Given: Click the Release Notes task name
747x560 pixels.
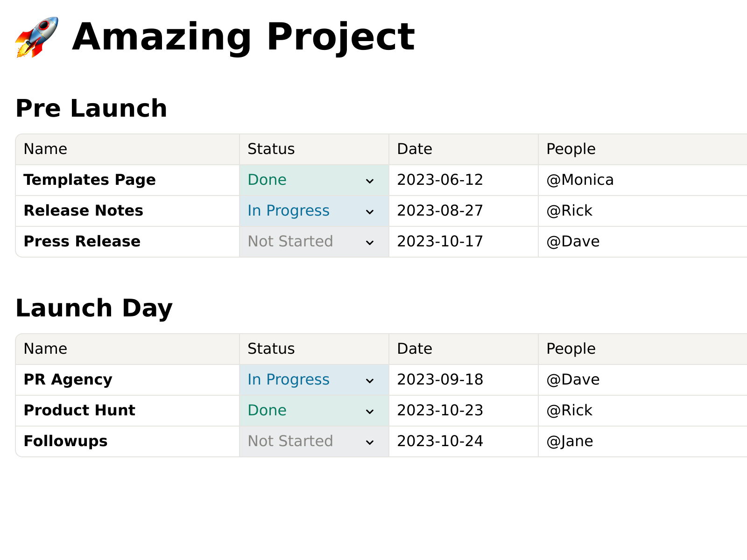Looking at the screenshot, I should (x=84, y=211).
